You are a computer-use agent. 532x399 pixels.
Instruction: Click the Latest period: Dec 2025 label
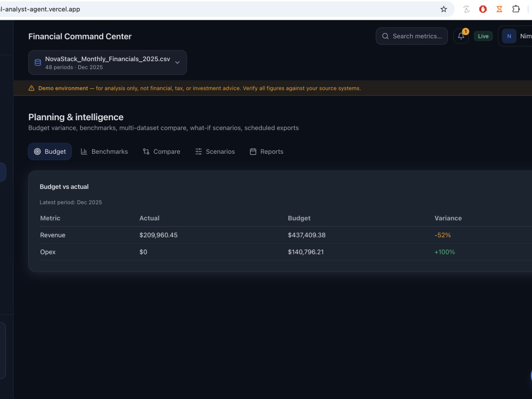pyautogui.click(x=71, y=202)
